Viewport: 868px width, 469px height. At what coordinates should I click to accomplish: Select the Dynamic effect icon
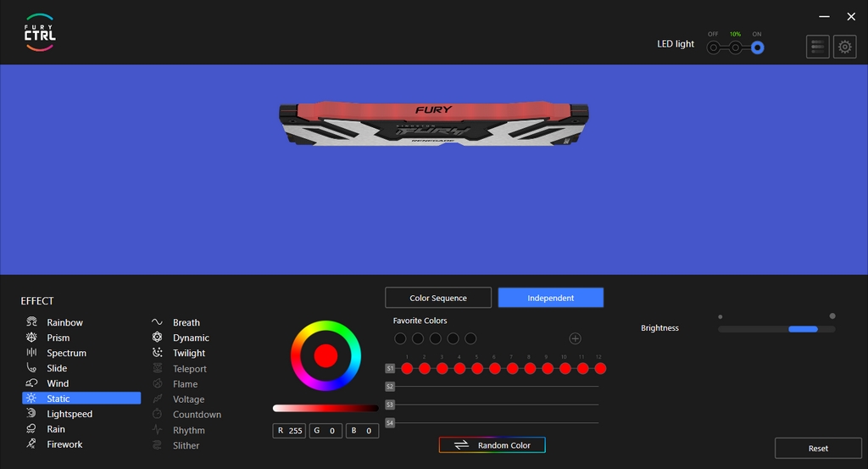click(157, 338)
